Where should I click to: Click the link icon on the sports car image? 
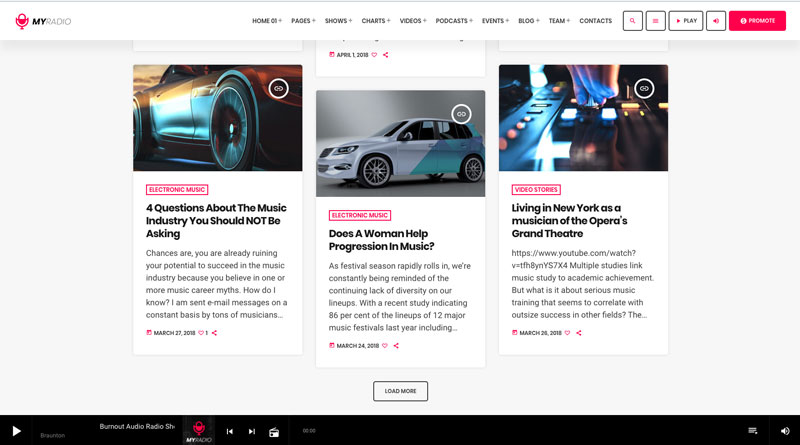pyautogui.click(x=278, y=89)
